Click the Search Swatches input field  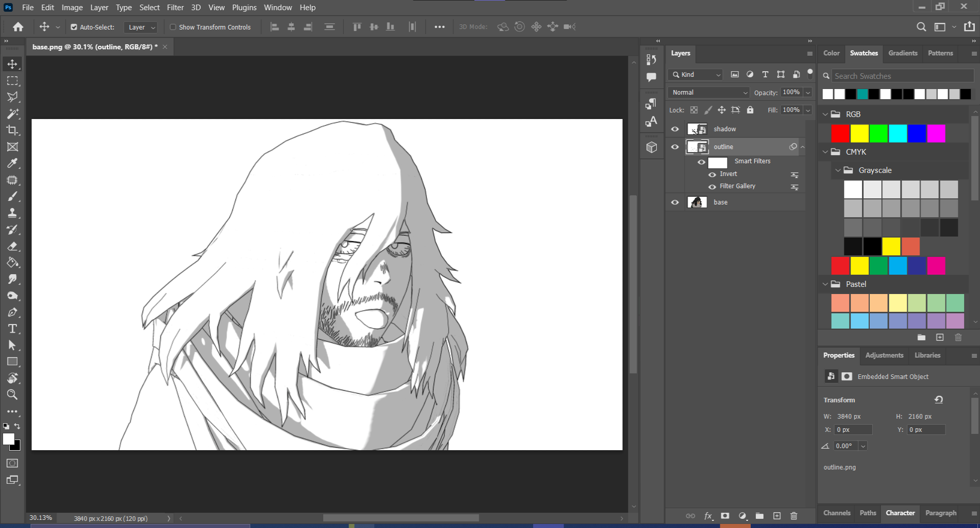902,76
